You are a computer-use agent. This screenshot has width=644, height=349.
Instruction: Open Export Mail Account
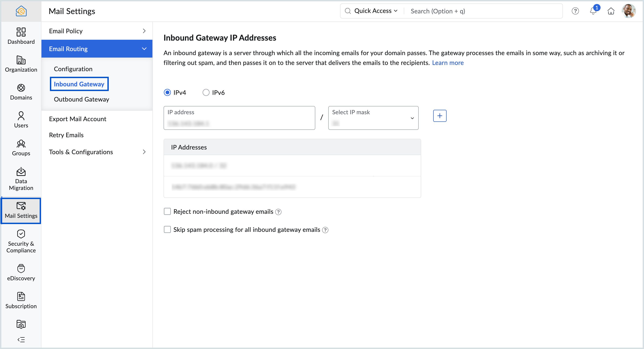(x=78, y=119)
